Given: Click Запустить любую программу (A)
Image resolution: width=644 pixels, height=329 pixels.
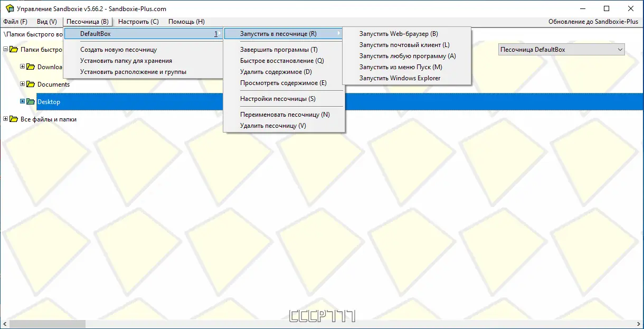Looking at the screenshot, I should pos(406,56).
